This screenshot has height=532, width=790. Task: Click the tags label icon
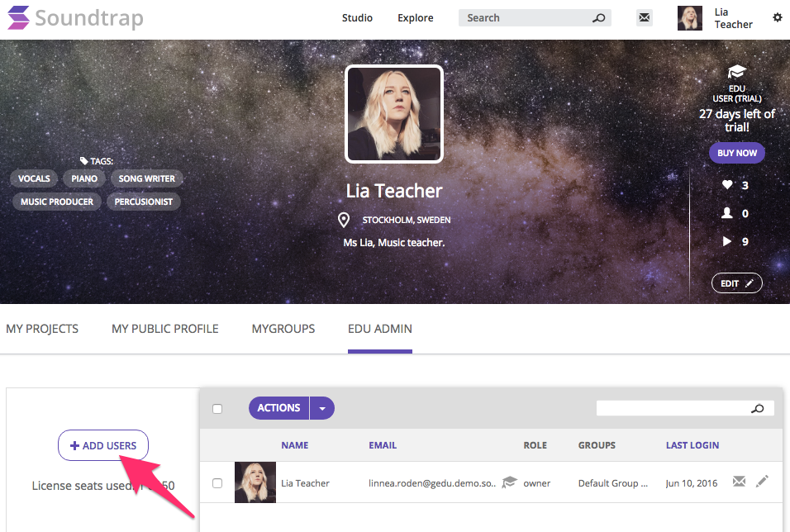pos(84,161)
